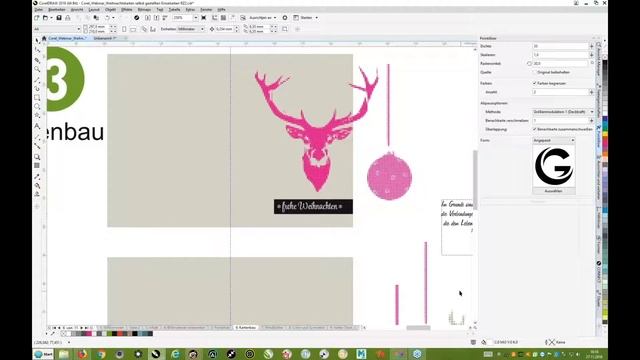This screenshot has width=640, height=360.
Task: Open the Bearbeiten menu
Action: point(57,9)
